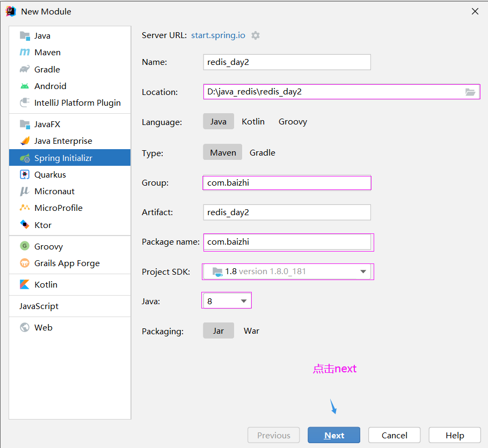
Task: Click the IntelliJ Platform Plugin plug icon
Action: point(25,102)
